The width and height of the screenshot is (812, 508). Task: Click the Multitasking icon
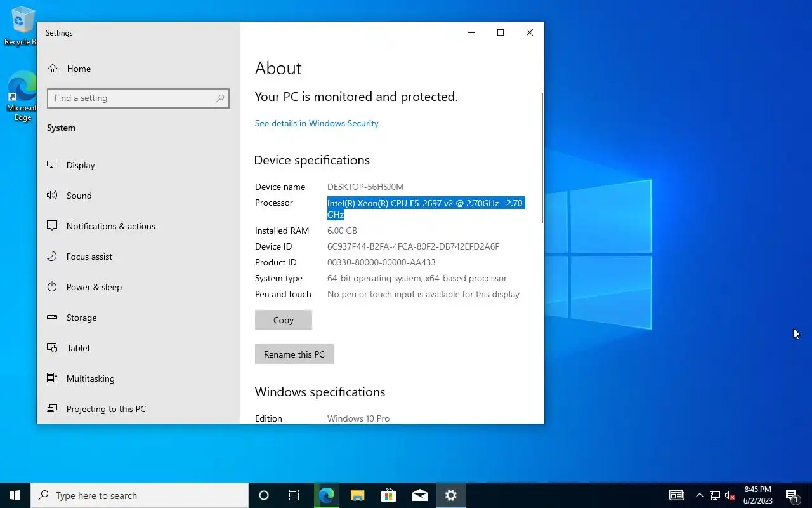[x=52, y=378]
